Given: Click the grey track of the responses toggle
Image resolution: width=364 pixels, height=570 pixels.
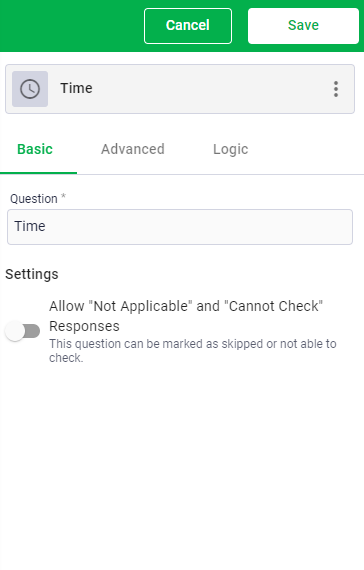Looking at the screenshot, I should [33, 331].
